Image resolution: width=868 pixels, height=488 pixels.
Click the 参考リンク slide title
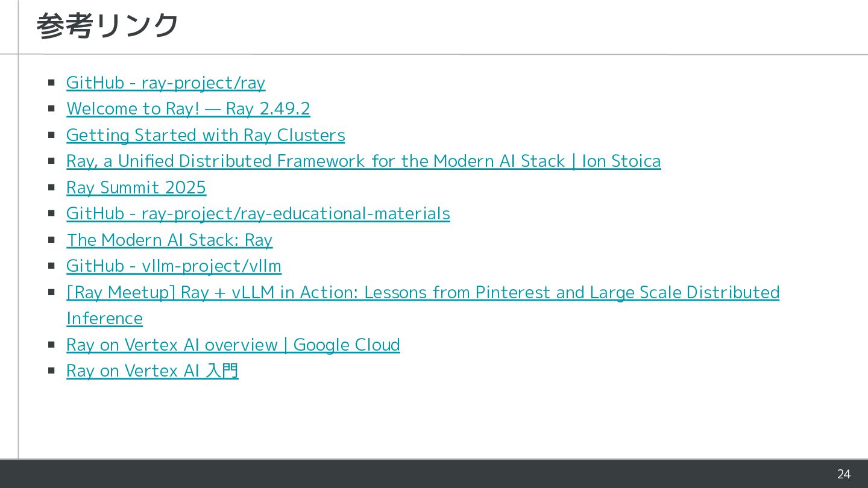[107, 26]
